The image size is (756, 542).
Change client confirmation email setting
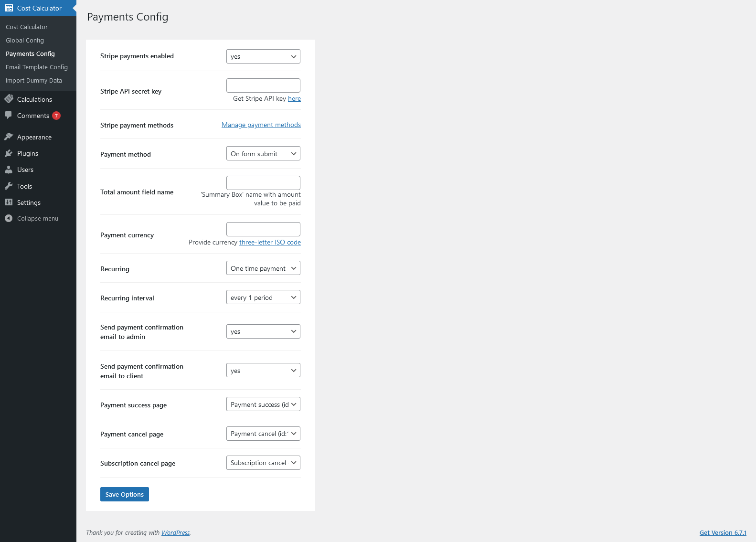[263, 371]
